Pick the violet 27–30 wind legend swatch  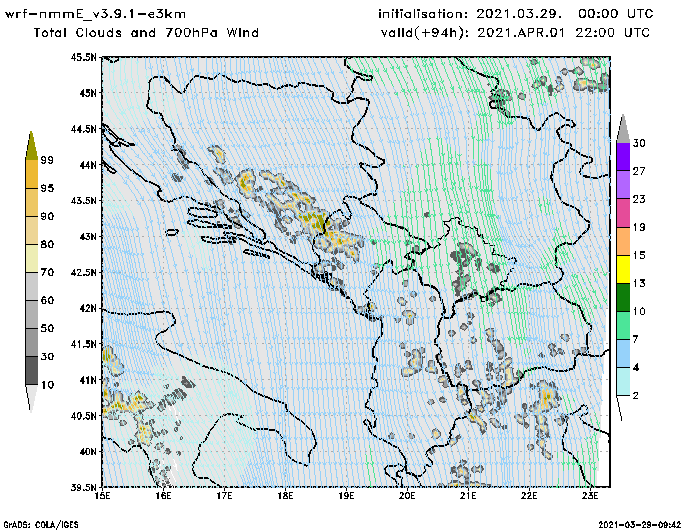(623, 157)
